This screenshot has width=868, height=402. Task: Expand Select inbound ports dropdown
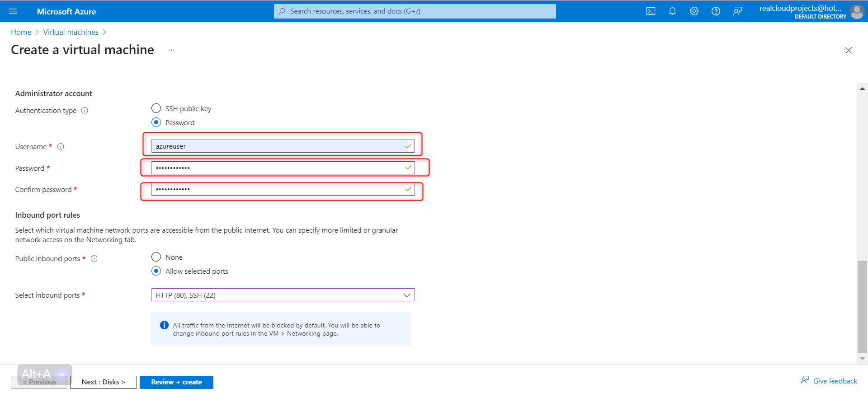(283, 295)
